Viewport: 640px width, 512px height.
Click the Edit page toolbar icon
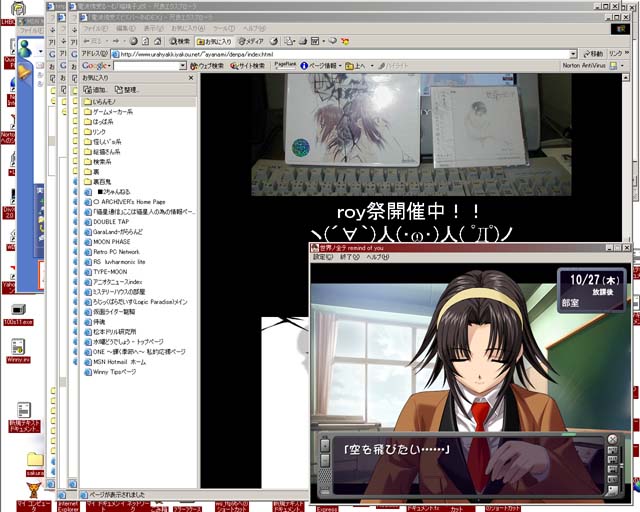(x=315, y=41)
